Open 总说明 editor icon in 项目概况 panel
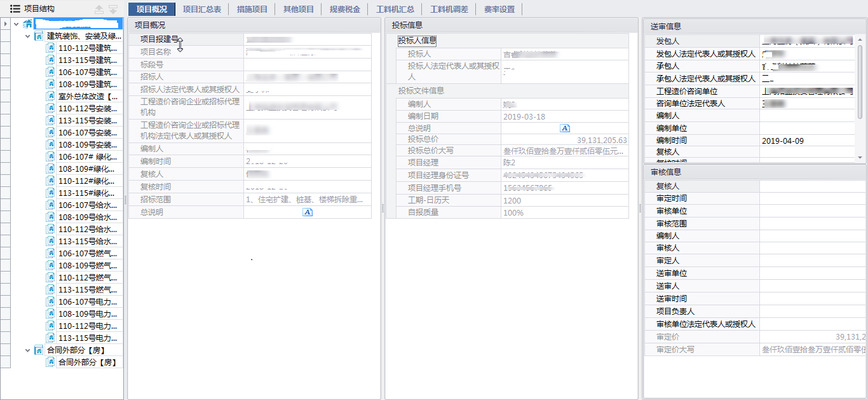 click(x=308, y=212)
